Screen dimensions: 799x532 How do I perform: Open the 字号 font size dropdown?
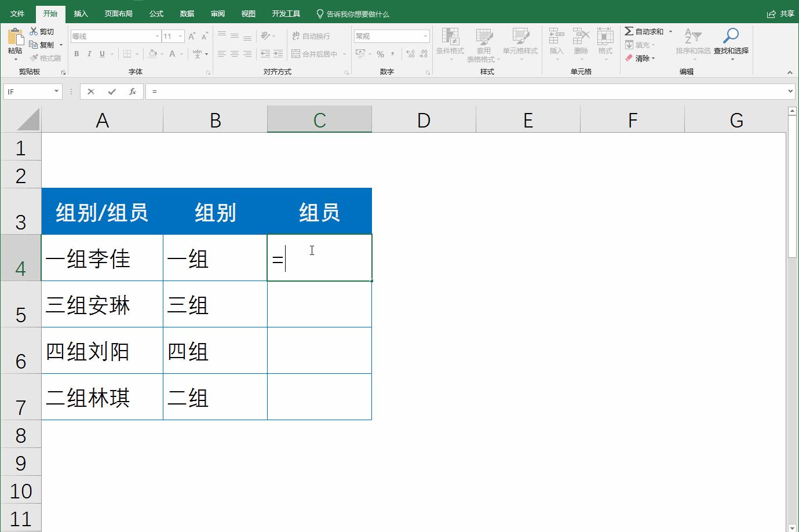point(179,35)
